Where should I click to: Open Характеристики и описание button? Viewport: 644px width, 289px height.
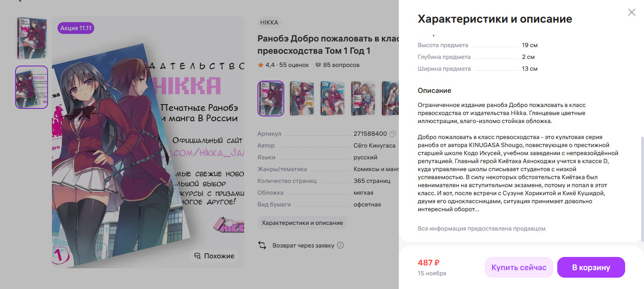point(303,223)
